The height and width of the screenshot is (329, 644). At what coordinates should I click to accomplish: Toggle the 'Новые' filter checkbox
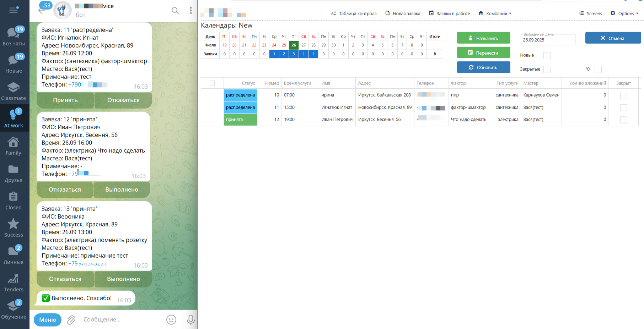(x=547, y=55)
